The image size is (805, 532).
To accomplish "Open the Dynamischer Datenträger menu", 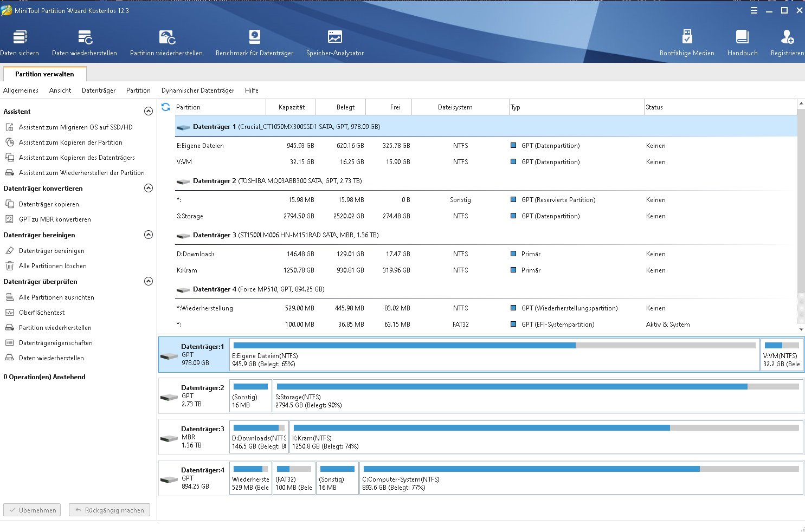I will coord(198,90).
